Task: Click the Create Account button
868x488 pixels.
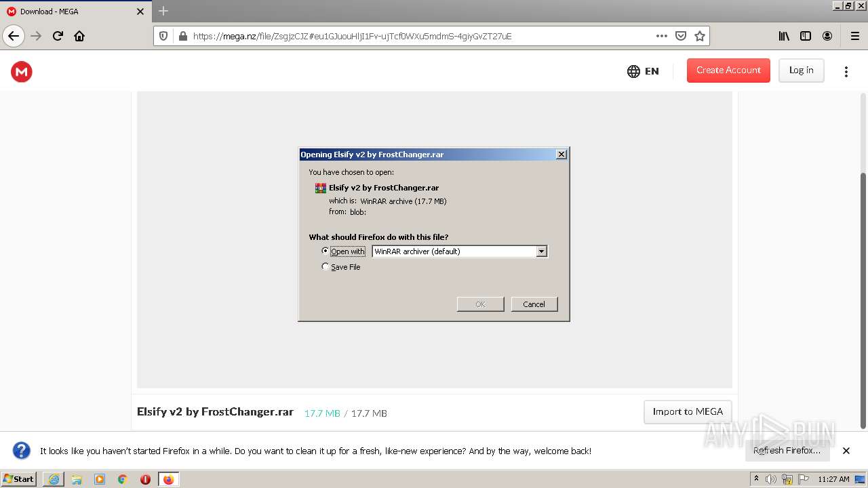Action: coord(728,70)
